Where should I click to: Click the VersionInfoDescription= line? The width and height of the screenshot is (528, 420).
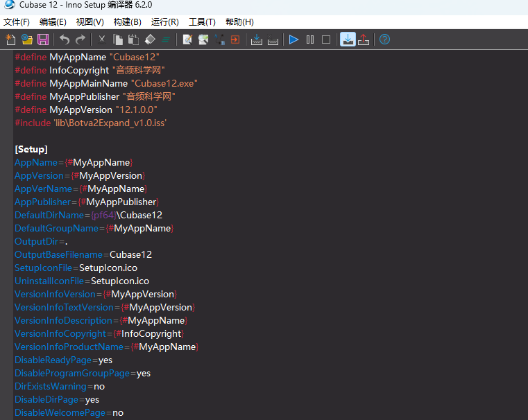[101, 320]
